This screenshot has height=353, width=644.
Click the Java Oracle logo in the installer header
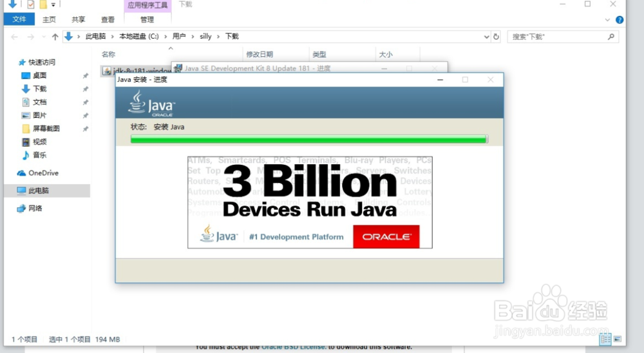151,104
